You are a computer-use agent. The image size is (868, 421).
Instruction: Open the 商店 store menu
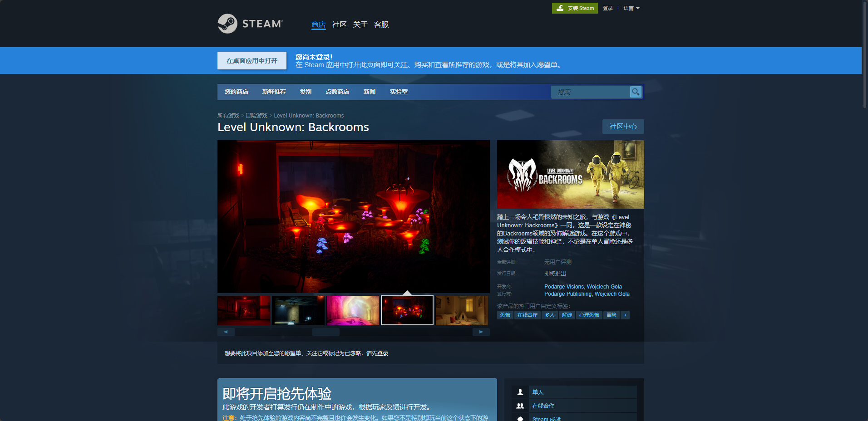point(318,24)
